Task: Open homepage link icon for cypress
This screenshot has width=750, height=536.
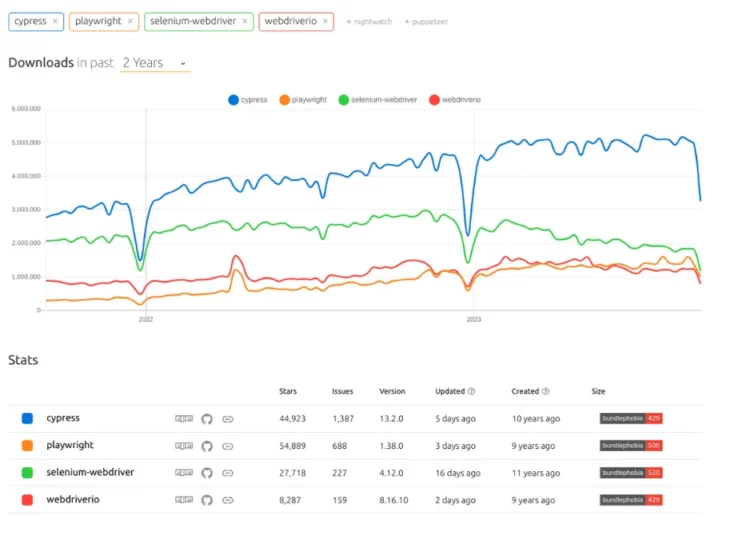Action: [228, 419]
